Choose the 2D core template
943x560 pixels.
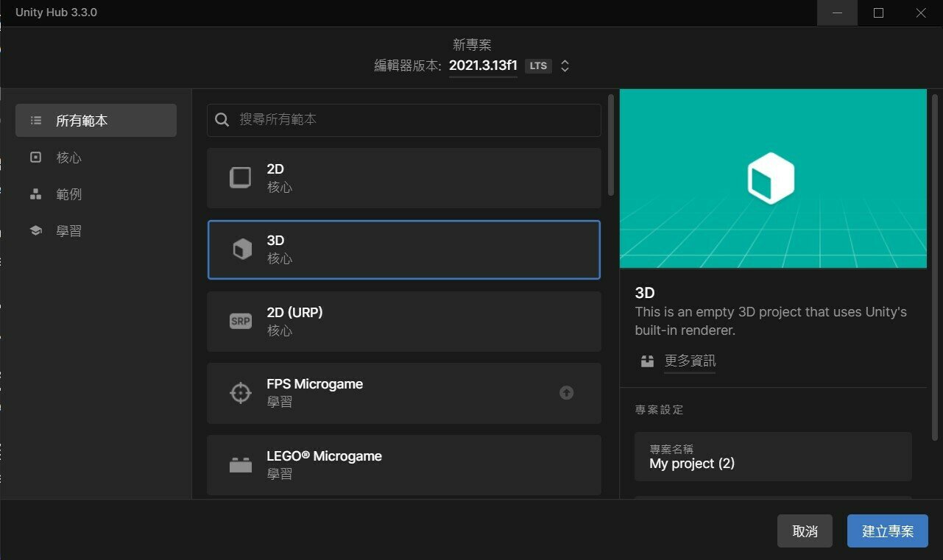click(404, 178)
